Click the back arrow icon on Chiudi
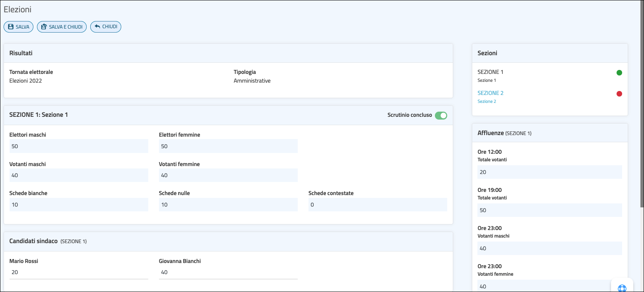Screen dimensions: 644x292 (x=97, y=27)
